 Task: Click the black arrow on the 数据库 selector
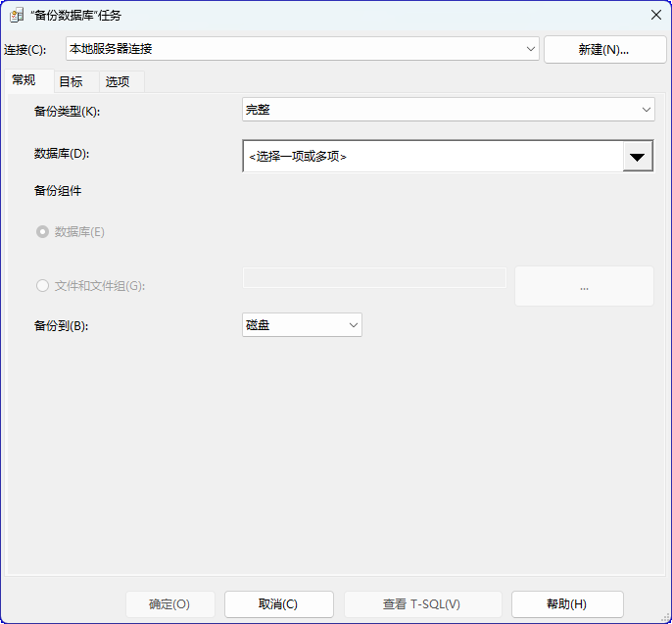click(638, 157)
